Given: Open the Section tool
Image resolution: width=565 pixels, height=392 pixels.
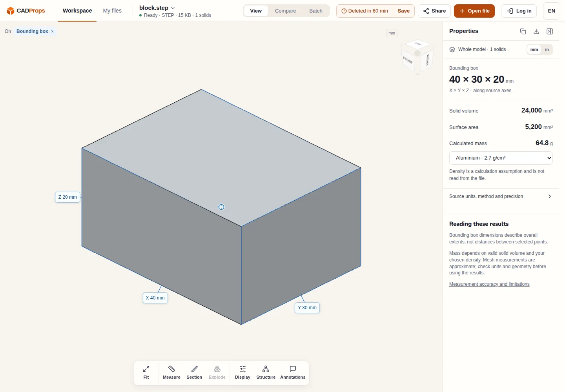Looking at the screenshot, I should pos(194,372).
